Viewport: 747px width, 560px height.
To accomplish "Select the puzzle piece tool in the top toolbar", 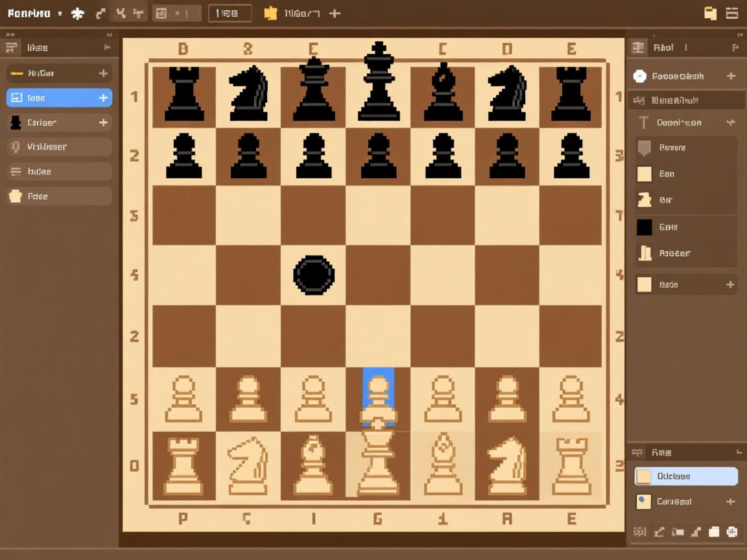I will point(77,12).
